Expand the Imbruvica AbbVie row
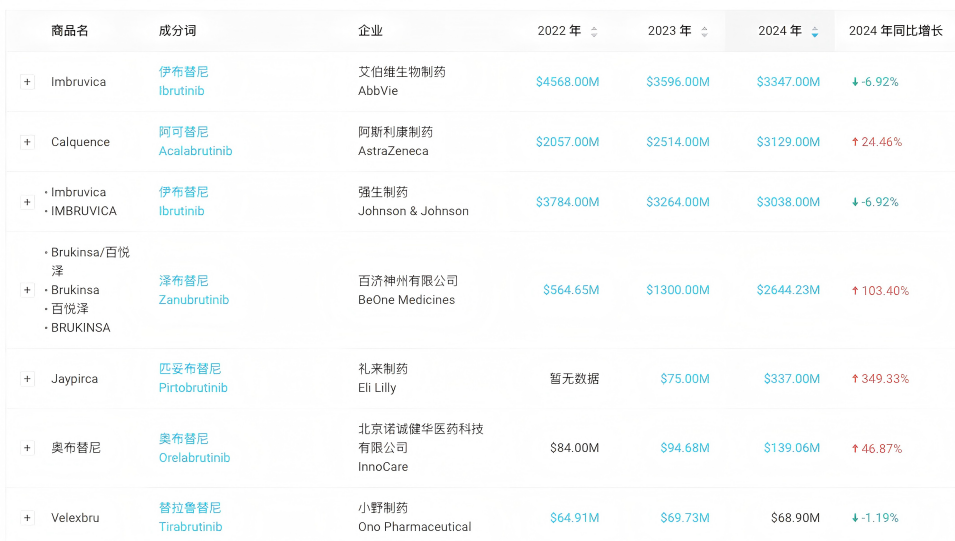Screen dimensions: 955x541 tap(27, 82)
